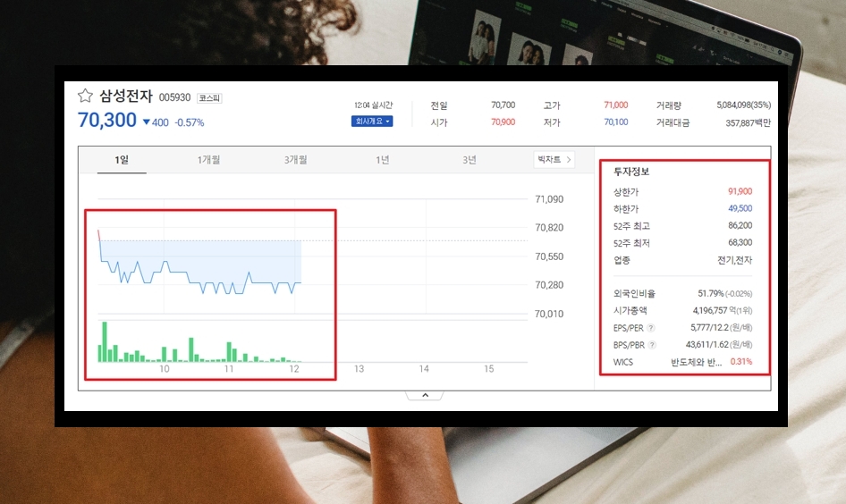Image resolution: width=846 pixels, height=504 pixels.
Task: Click the 거래대금 value 357,887백만
Action: click(x=748, y=123)
